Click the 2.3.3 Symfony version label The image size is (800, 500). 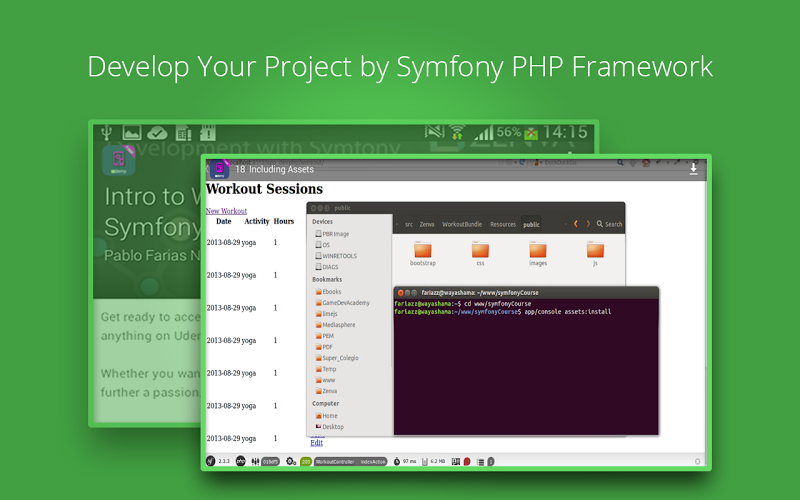click(x=223, y=461)
